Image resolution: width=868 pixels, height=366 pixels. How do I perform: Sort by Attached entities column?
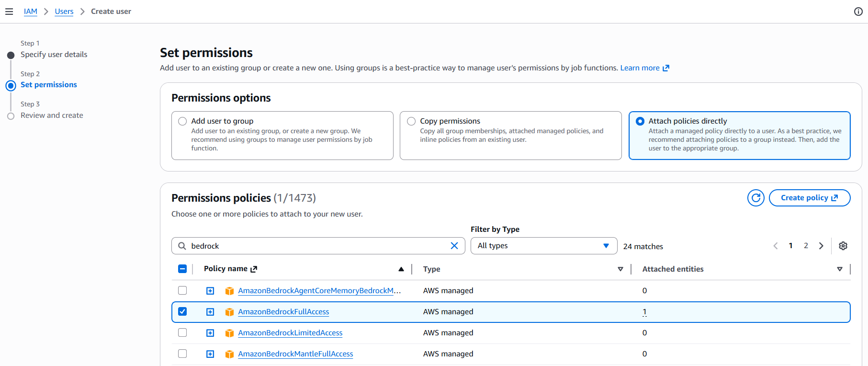click(x=839, y=269)
